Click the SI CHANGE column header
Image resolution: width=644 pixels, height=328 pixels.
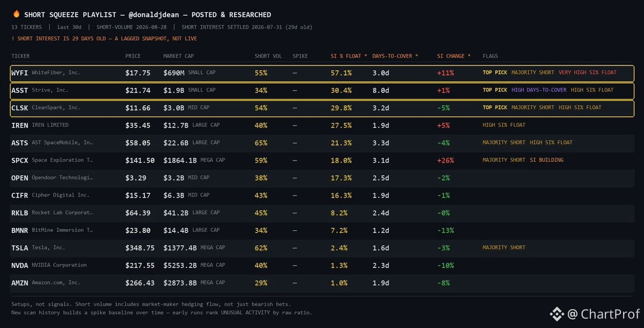(x=453, y=56)
